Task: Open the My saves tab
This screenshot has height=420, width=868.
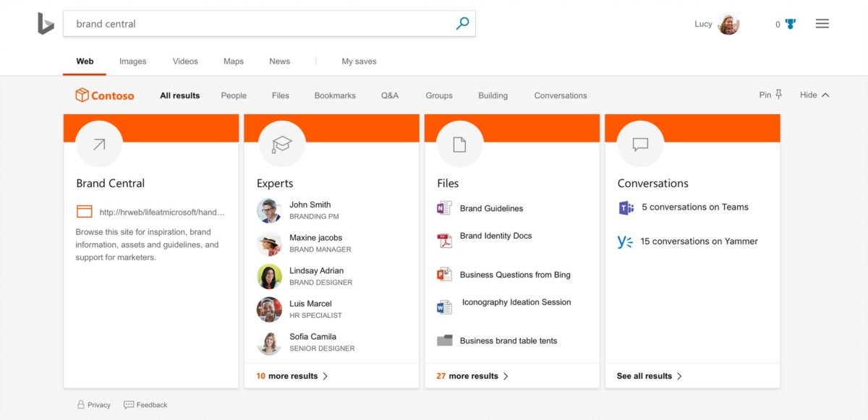Action: (359, 61)
